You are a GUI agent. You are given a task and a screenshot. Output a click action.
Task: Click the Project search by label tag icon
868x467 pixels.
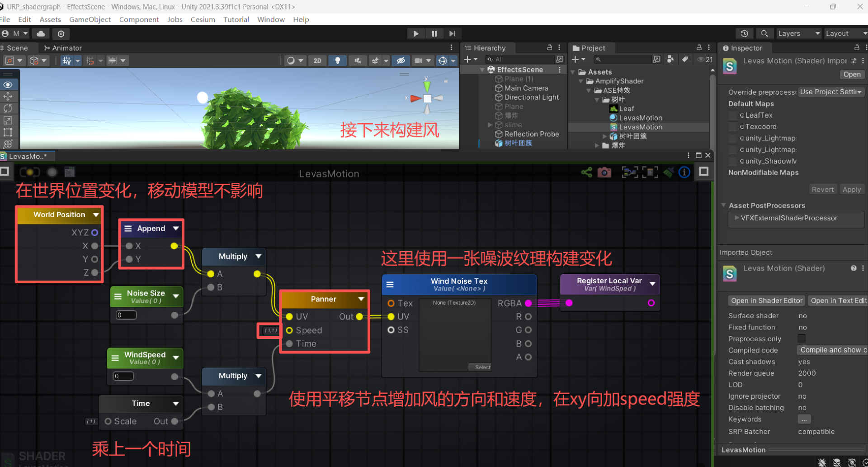[685, 59]
